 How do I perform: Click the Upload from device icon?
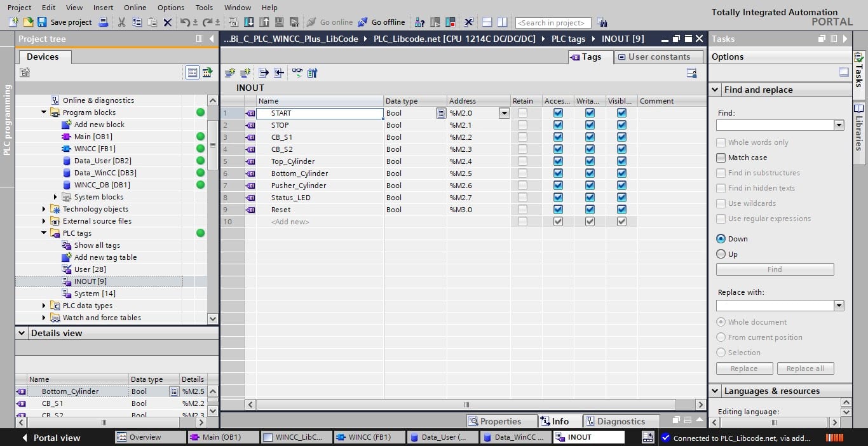coord(264,22)
